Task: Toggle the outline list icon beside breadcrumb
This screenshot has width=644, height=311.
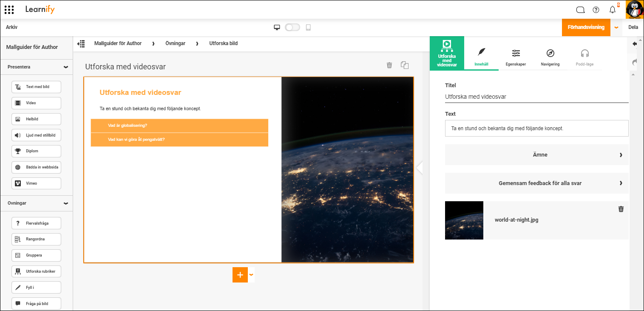Action: click(x=81, y=43)
